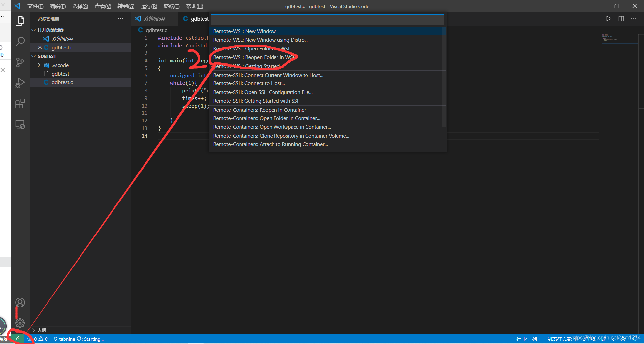Click the errors and warnings status indicator
The image size is (644, 344).
(x=38, y=339)
